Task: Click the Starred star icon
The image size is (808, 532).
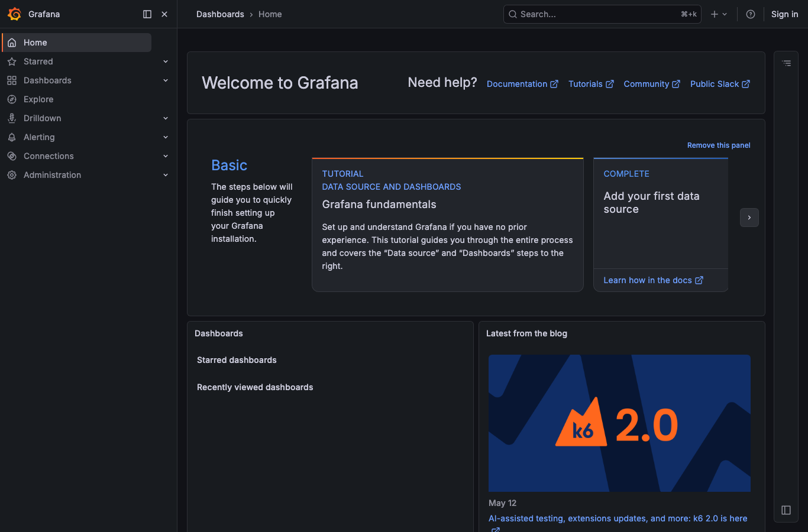Action: point(12,61)
